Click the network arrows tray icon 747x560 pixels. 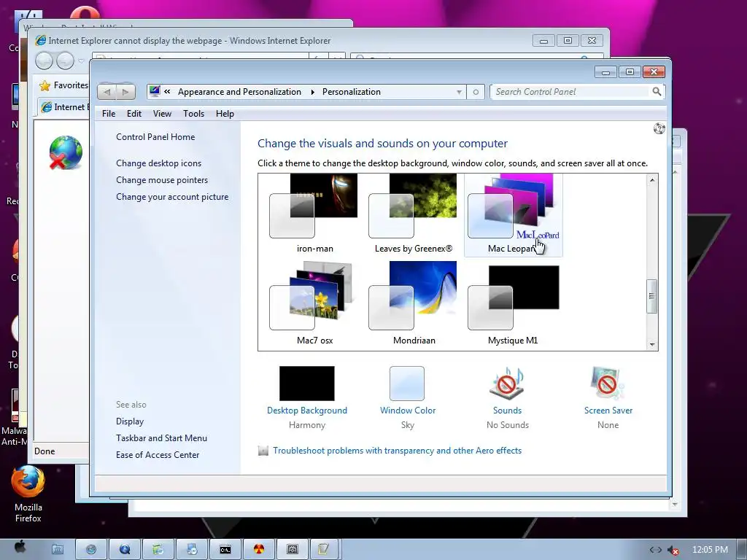(656, 550)
